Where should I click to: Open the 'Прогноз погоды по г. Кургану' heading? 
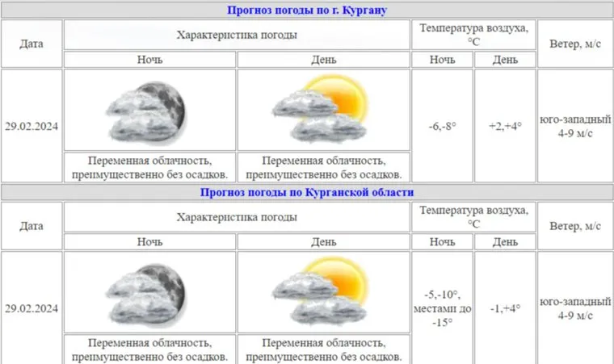tap(307, 10)
